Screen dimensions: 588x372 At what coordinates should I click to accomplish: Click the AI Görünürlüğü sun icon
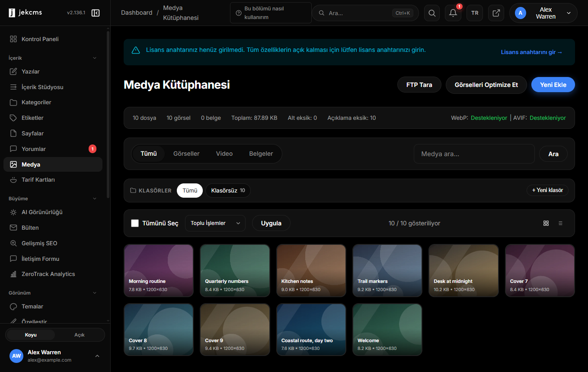click(x=13, y=212)
